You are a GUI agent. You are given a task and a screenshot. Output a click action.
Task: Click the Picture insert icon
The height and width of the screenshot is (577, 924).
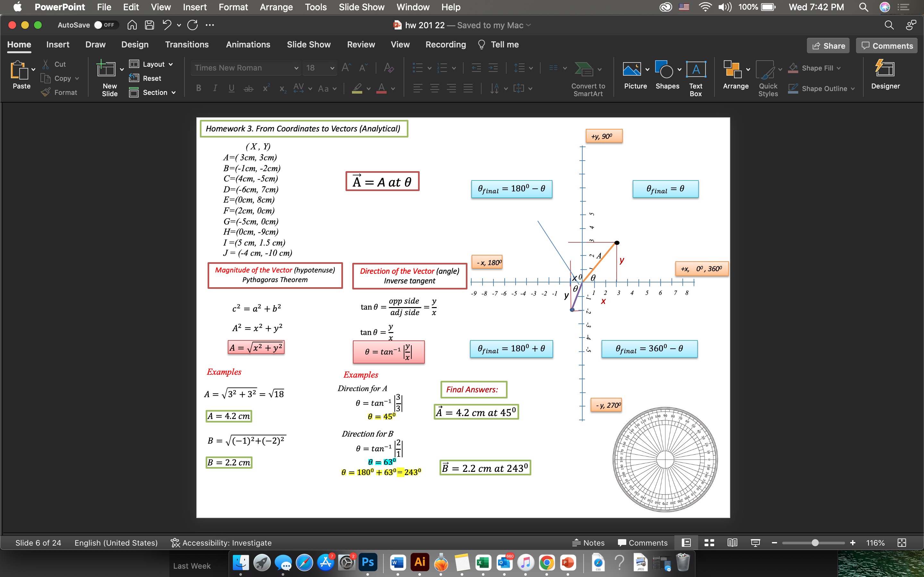coord(632,70)
